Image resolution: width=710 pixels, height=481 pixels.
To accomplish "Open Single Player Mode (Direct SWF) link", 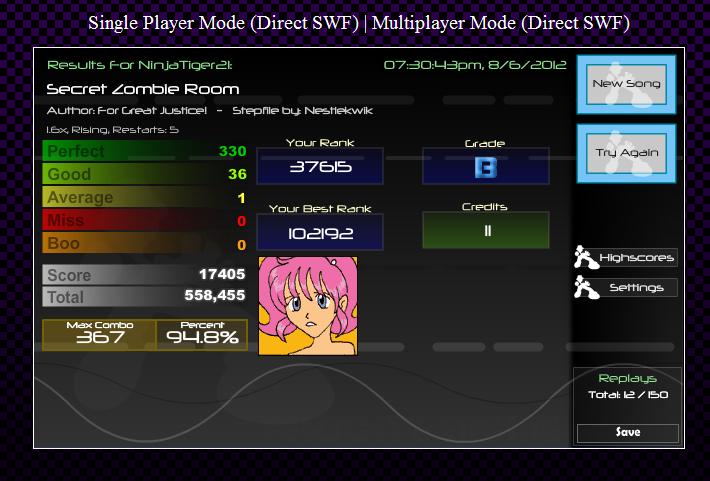I will coord(223,23).
